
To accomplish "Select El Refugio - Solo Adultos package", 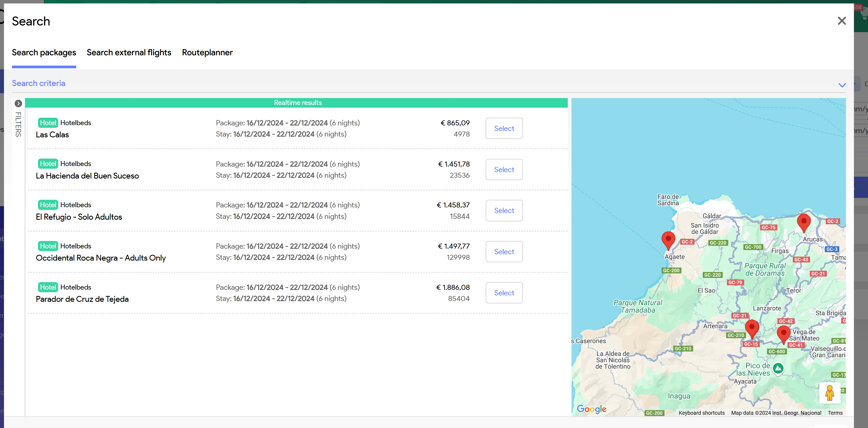I will point(504,211).
